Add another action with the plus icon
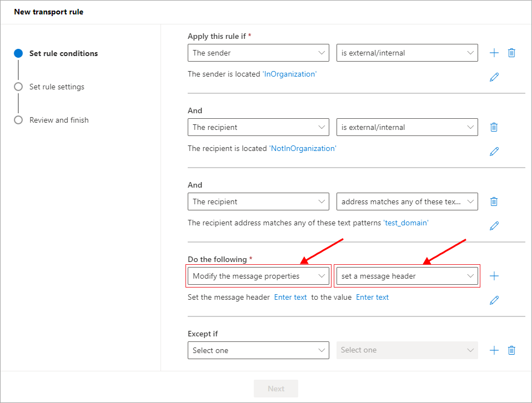This screenshot has width=532, height=403. click(x=494, y=276)
